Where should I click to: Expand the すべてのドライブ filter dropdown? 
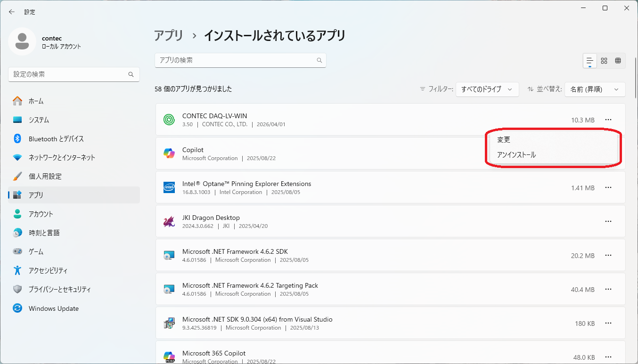click(487, 89)
